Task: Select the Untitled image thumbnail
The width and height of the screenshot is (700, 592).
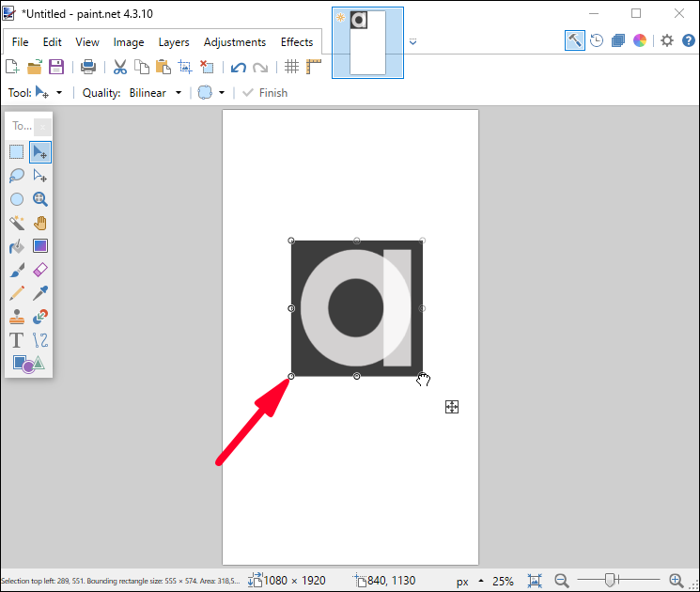Action: (367, 42)
